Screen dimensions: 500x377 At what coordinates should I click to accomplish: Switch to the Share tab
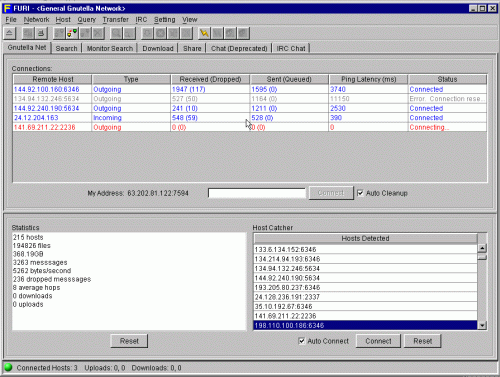192,48
